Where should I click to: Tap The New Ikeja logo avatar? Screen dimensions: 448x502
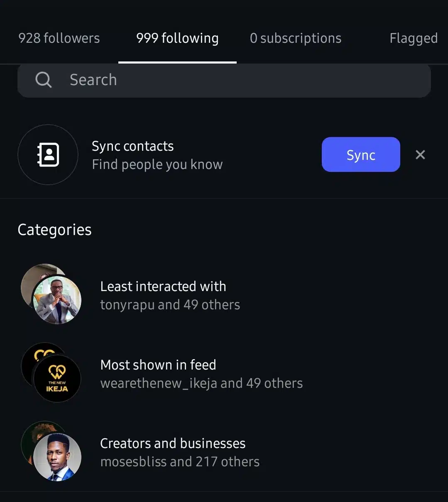point(57,378)
